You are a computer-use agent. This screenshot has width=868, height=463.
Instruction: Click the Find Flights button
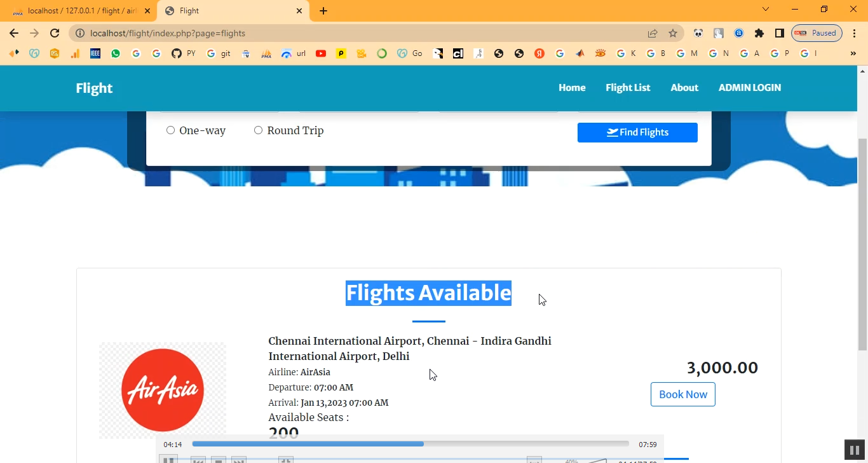pos(637,132)
